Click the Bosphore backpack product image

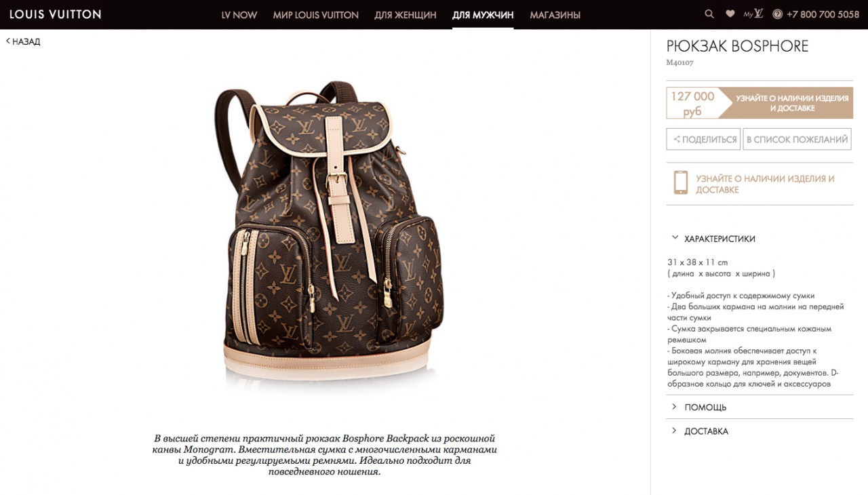click(325, 234)
